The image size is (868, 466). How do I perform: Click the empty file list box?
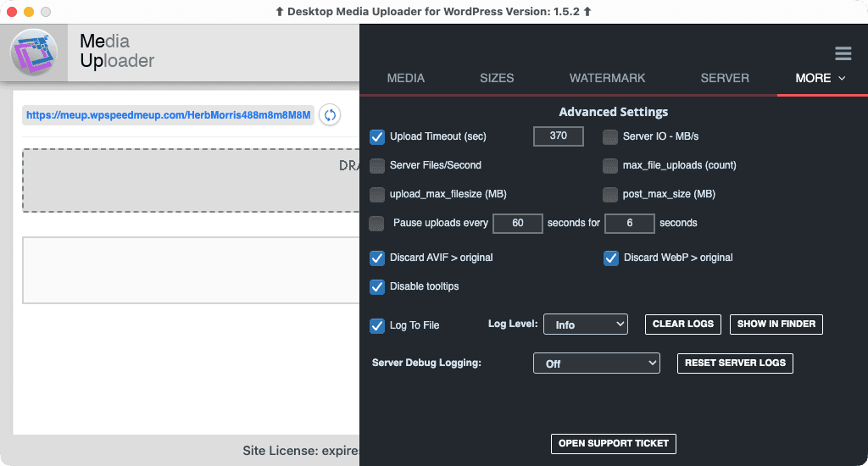(x=191, y=270)
